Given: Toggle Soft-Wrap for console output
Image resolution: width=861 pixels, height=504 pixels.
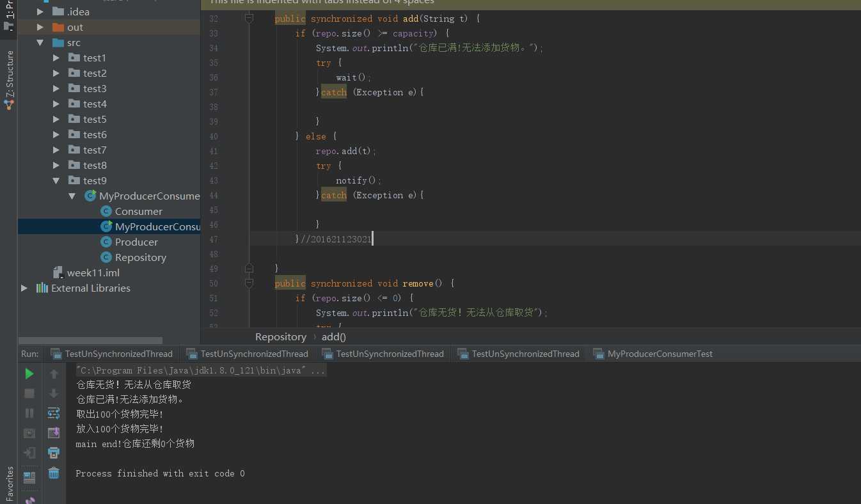Looking at the screenshot, I should (54, 413).
